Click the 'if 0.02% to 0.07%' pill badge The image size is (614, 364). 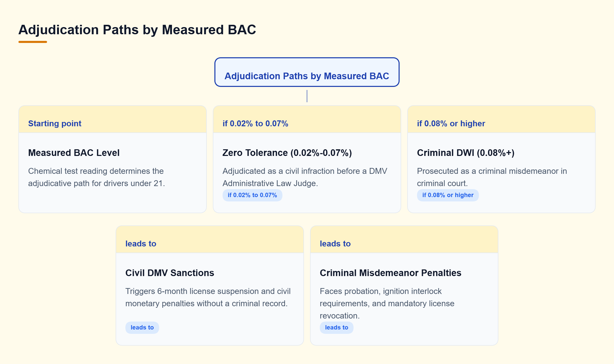pos(252,195)
